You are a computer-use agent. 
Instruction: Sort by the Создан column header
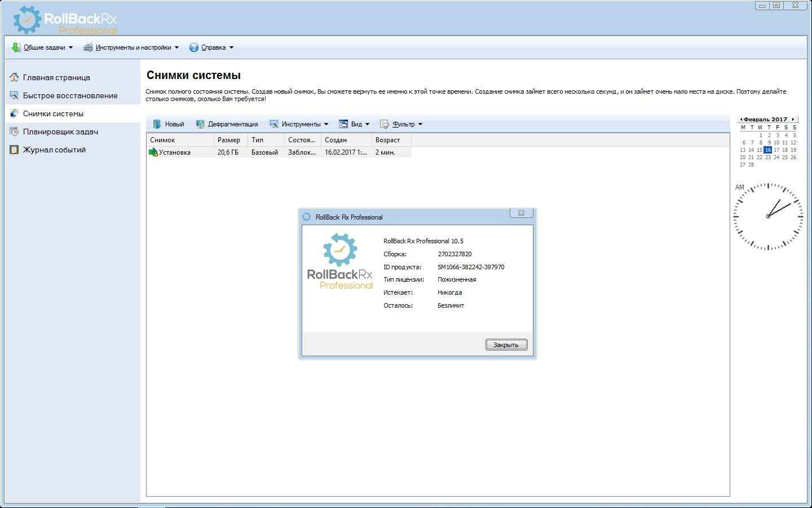point(347,140)
